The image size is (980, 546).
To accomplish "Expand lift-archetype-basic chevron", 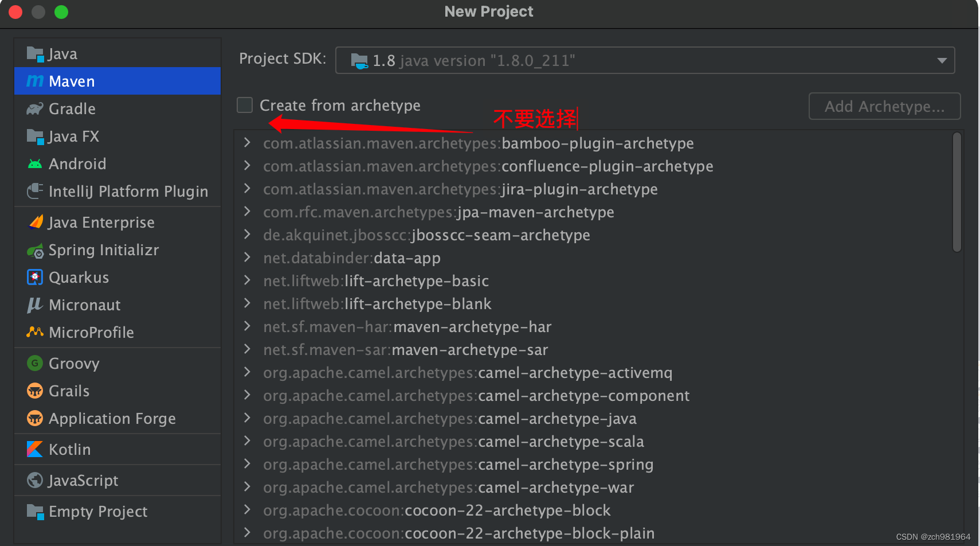I will click(247, 280).
